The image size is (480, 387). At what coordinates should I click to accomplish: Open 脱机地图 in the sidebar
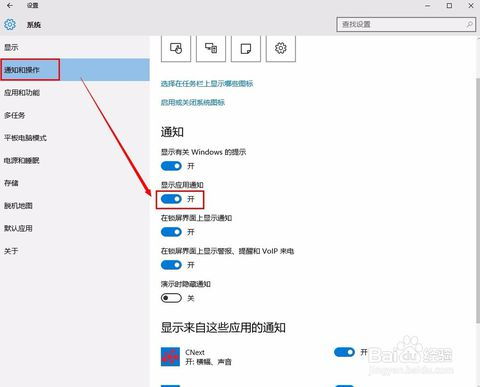75,206
